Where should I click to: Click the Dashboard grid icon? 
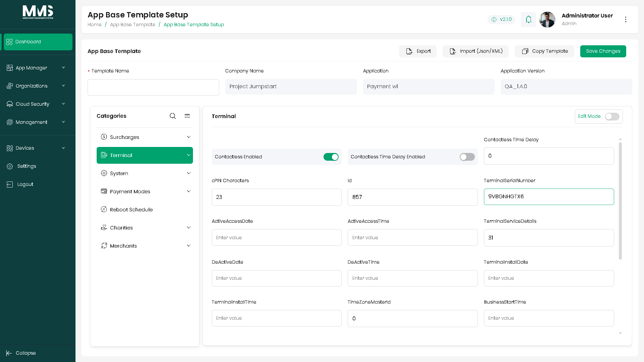tap(9, 42)
